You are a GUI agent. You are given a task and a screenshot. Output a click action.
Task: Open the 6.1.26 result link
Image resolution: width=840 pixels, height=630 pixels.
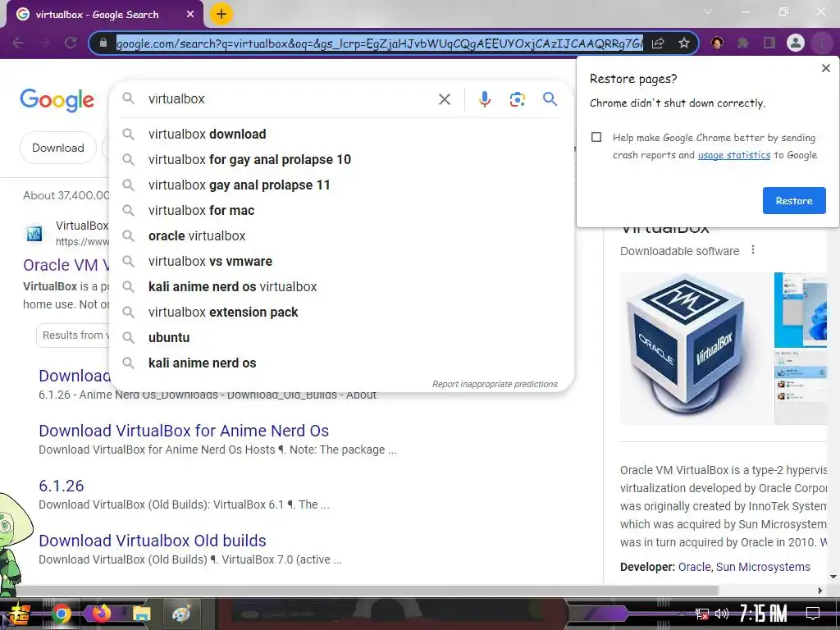point(61,486)
